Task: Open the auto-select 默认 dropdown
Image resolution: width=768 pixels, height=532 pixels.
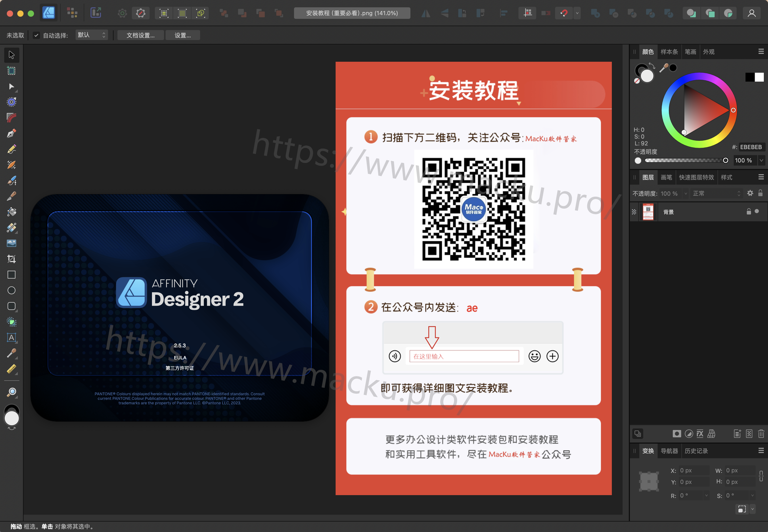Action: 92,35
